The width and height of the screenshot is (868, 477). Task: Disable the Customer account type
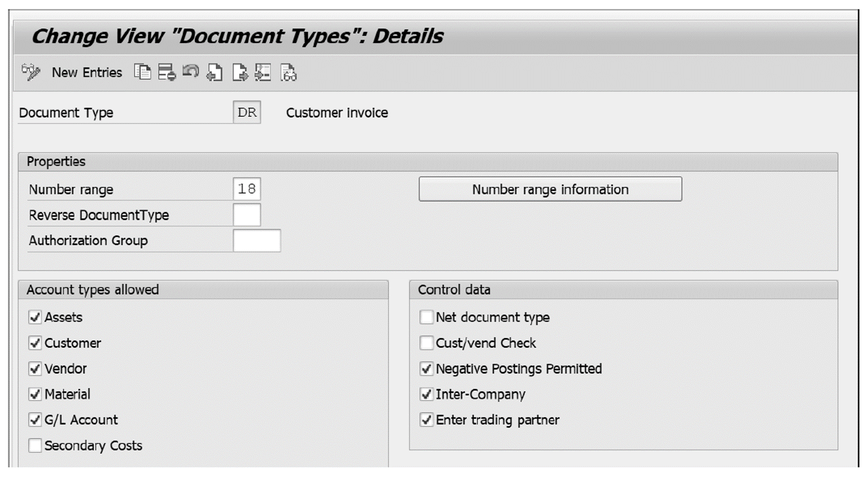coord(34,343)
